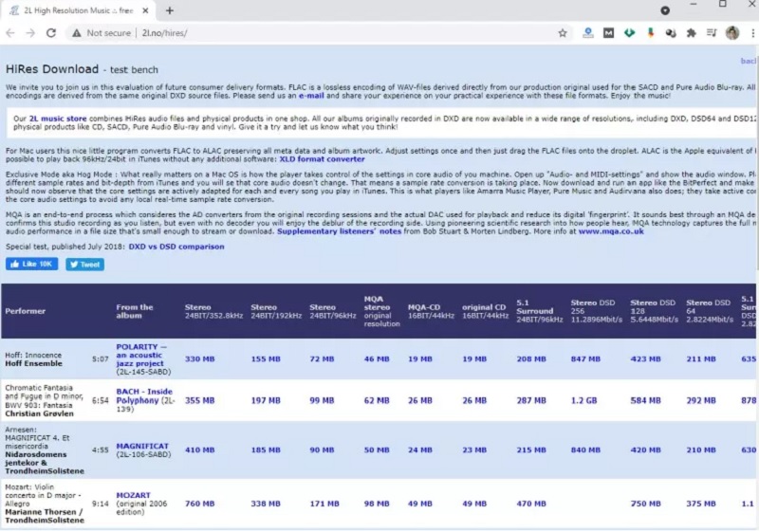Screen dimensions: 759x532
Task: Download Magnificat 23 MB original CD file
Action: pos(474,450)
